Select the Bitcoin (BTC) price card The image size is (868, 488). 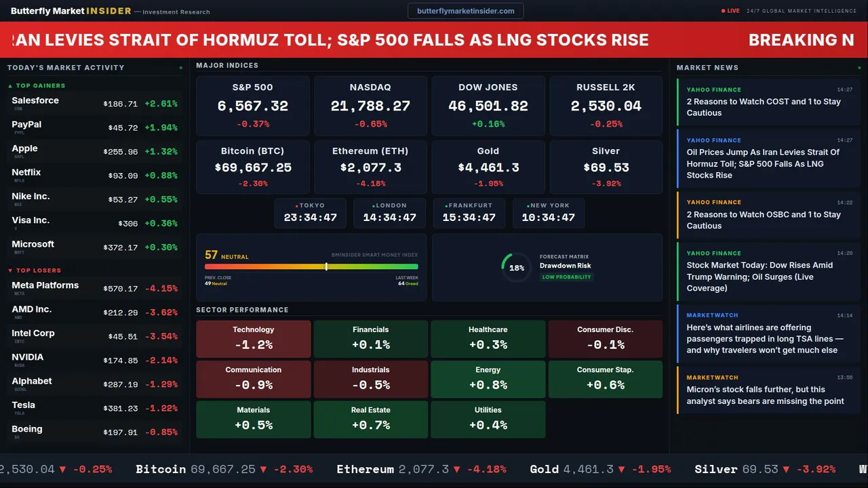tap(252, 167)
